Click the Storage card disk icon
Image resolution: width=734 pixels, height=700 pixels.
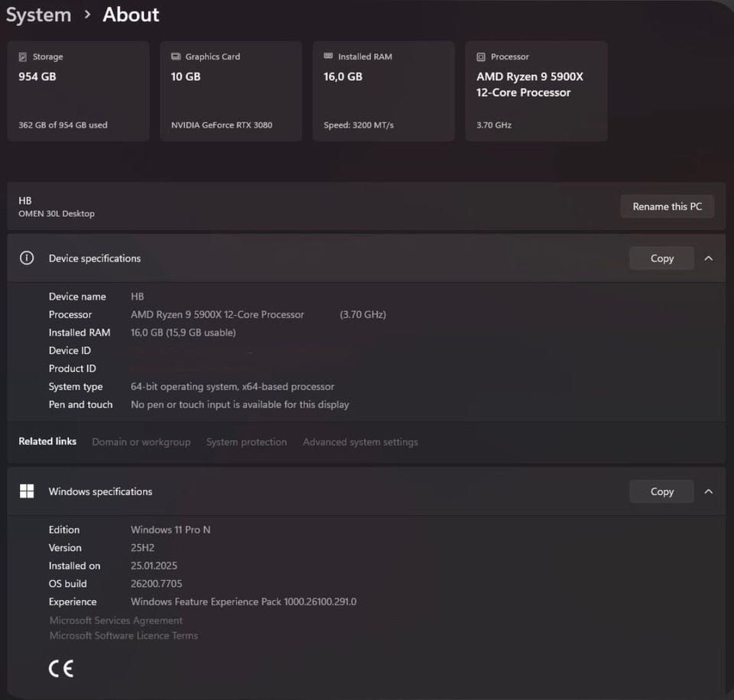[x=22, y=57]
